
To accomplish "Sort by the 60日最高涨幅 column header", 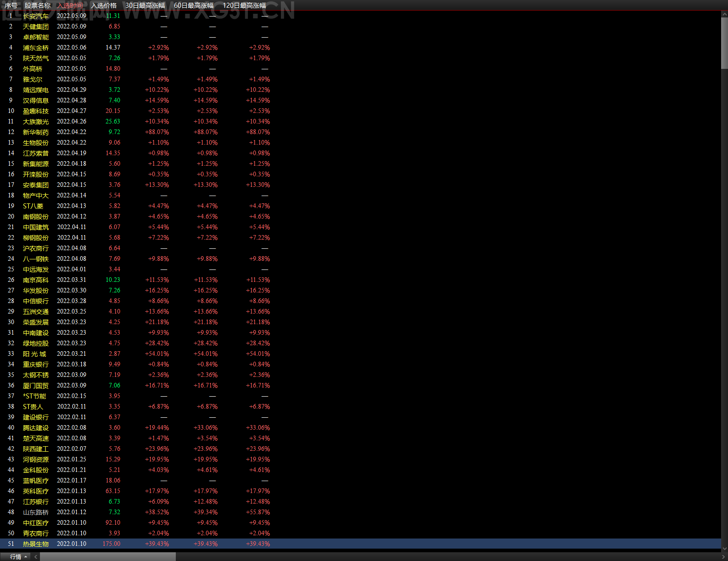I will [194, 6].
